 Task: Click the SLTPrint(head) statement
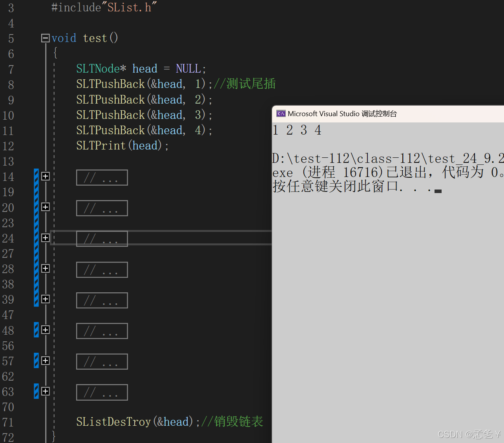(122, 146)
